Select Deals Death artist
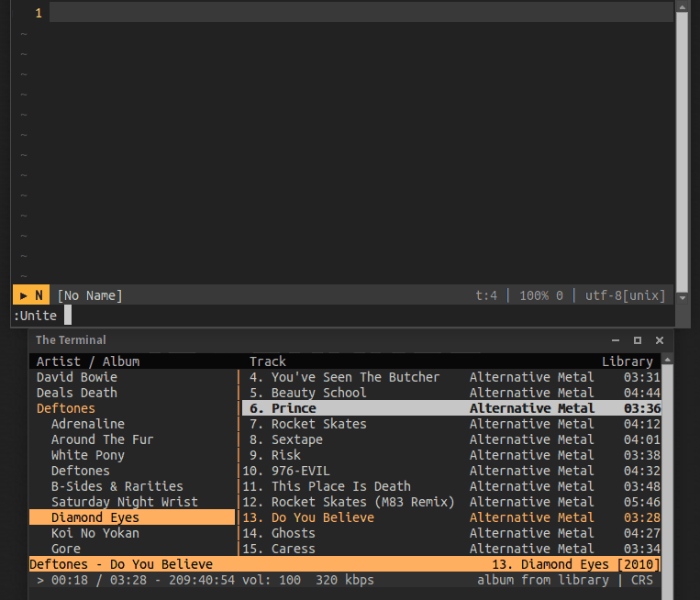Viewport: 700px width, 600px height. pyautogui.click(x=77, y=393)
